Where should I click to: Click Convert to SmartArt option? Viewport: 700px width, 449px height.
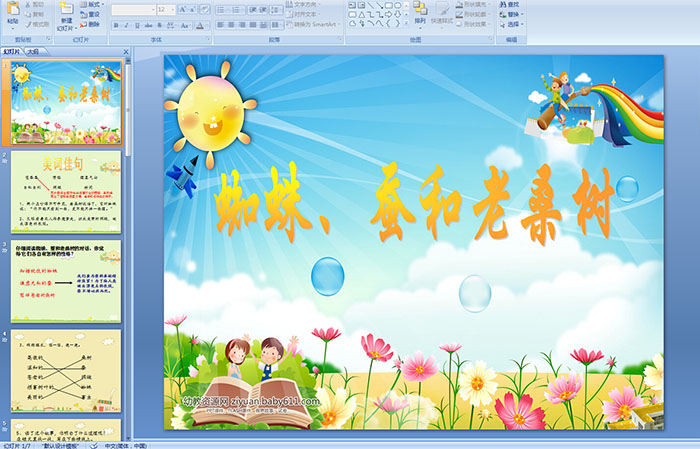click(x=313, y=24)
